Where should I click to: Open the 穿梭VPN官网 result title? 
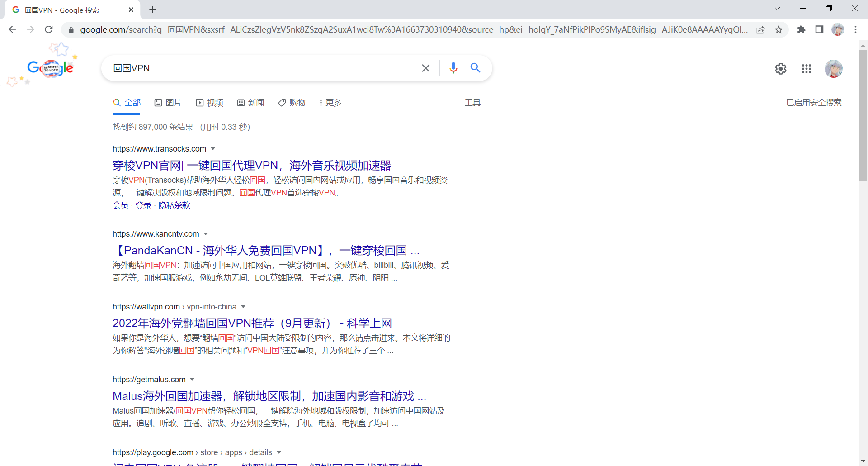pos(252,166)
